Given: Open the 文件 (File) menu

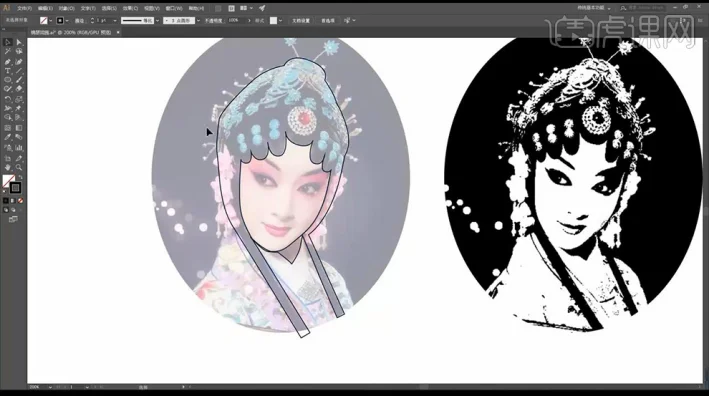Looking at the screenshot, I should tap(24, 8).
